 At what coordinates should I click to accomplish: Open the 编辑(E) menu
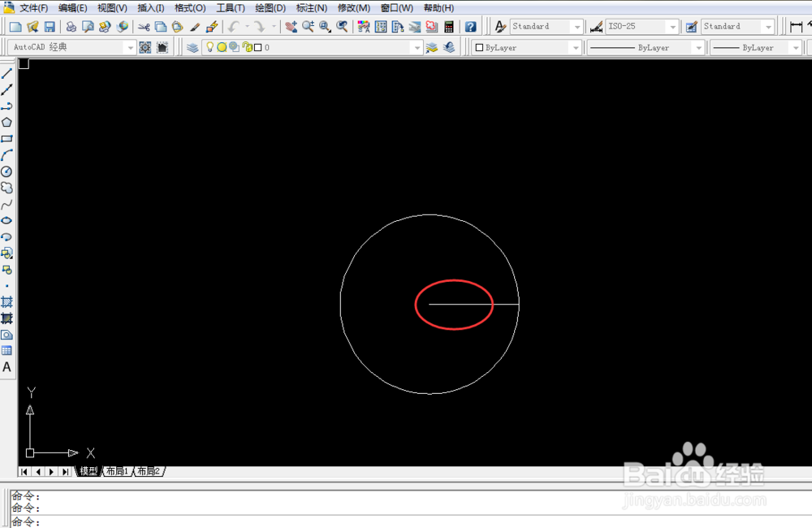[x=72, y=8]
